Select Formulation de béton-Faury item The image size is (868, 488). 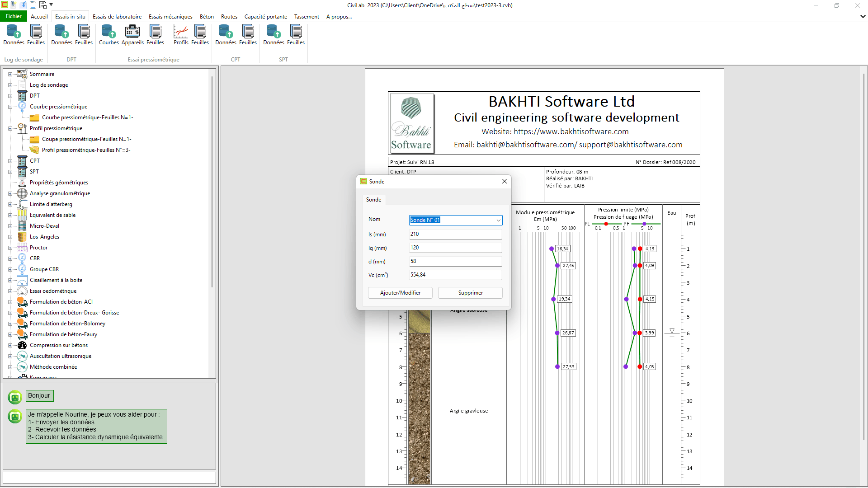point(63,334)
